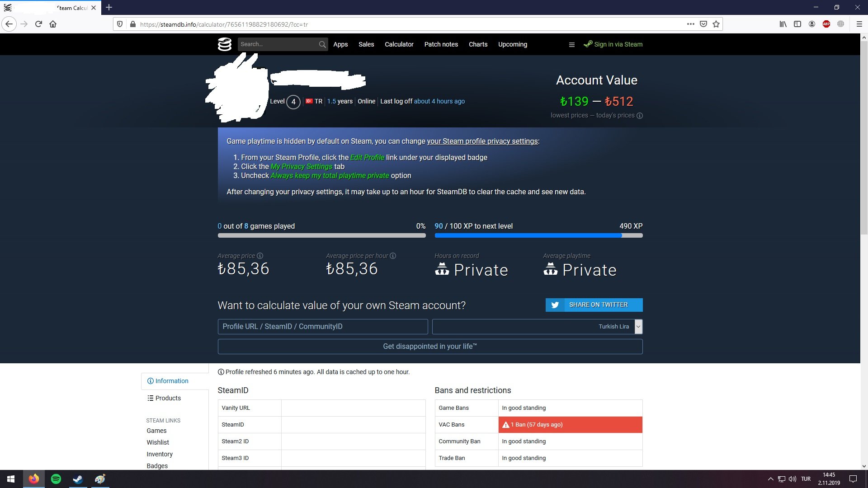Image resolution: width=868 pixels, height=488 pixels.
Task: Click info icon beside Average price
Action: click(260, 256)
